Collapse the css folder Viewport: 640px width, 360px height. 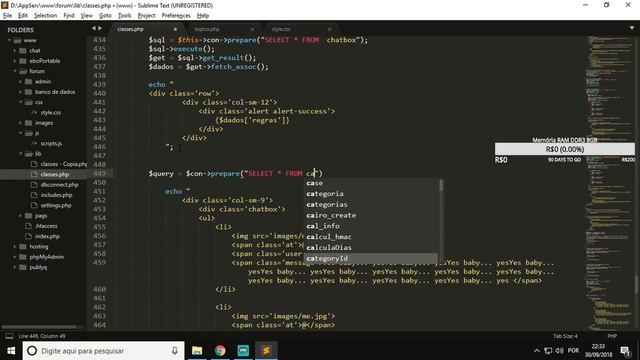coord(20,102)
